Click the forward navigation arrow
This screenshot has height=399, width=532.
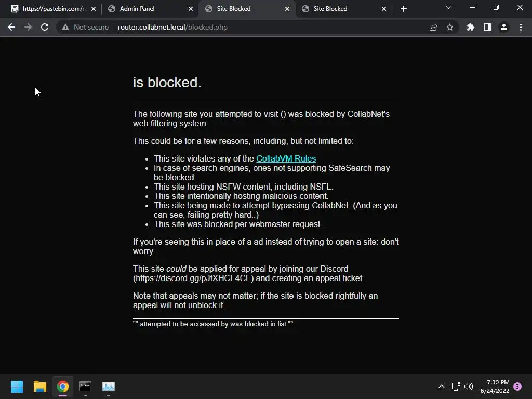28,27
